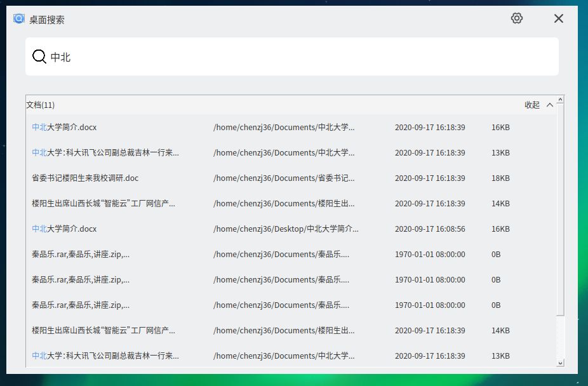This screenshot has width=588, height=386.
Task: Select the 文档(11) category header
Action: (41, 105)
